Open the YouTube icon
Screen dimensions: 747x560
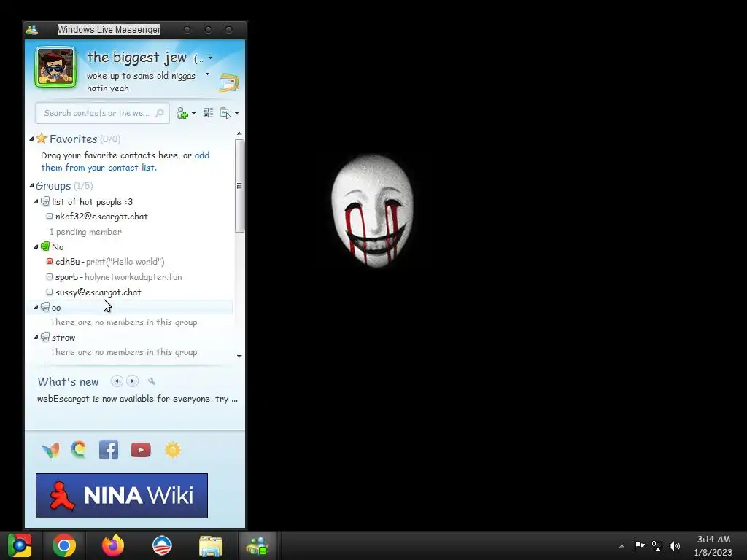(x=141, y=450)
